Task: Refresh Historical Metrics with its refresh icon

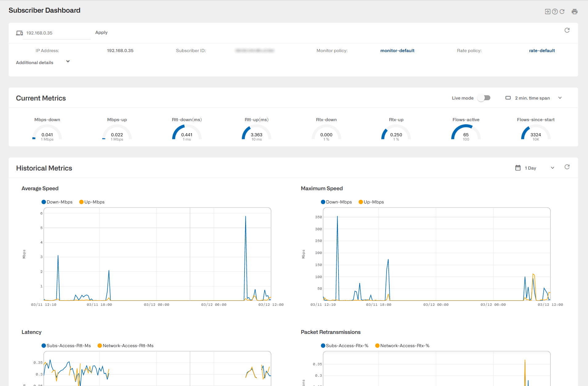Action: click(567, 167)
